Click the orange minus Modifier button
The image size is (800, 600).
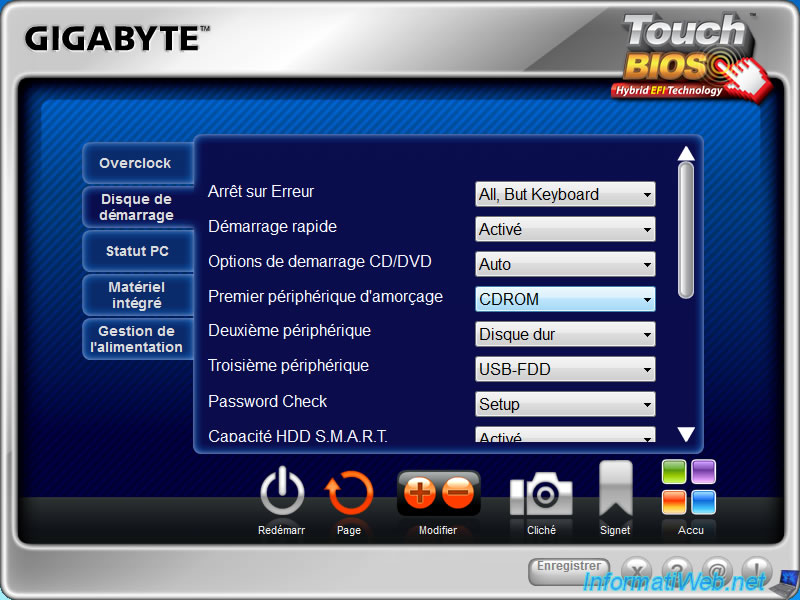pos(458,492)
